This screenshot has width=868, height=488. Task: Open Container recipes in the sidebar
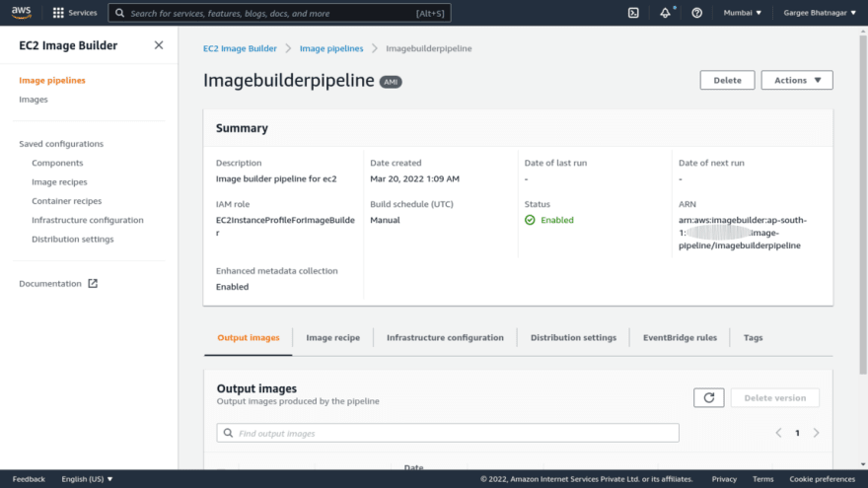point(66,201)
